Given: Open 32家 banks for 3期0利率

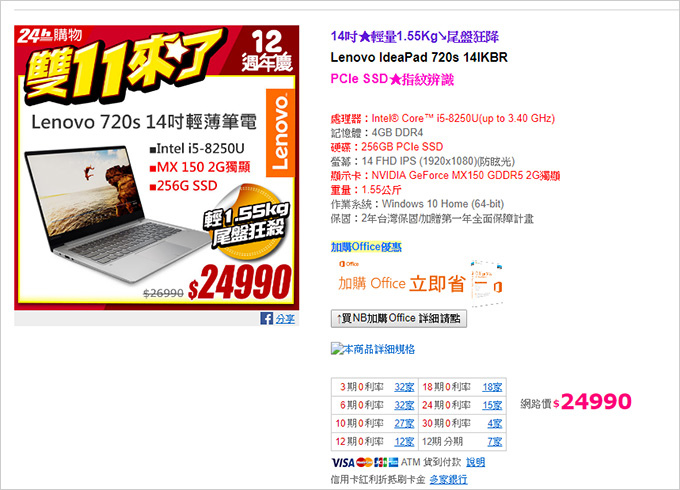Looking at the screenshot, I should tap(404, 387).
